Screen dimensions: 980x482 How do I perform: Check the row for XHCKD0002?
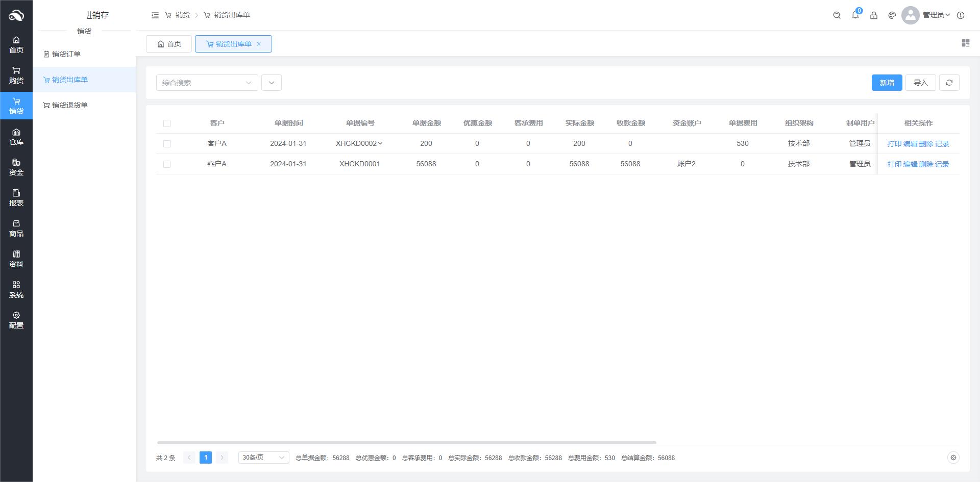click(x=167, y=144)
